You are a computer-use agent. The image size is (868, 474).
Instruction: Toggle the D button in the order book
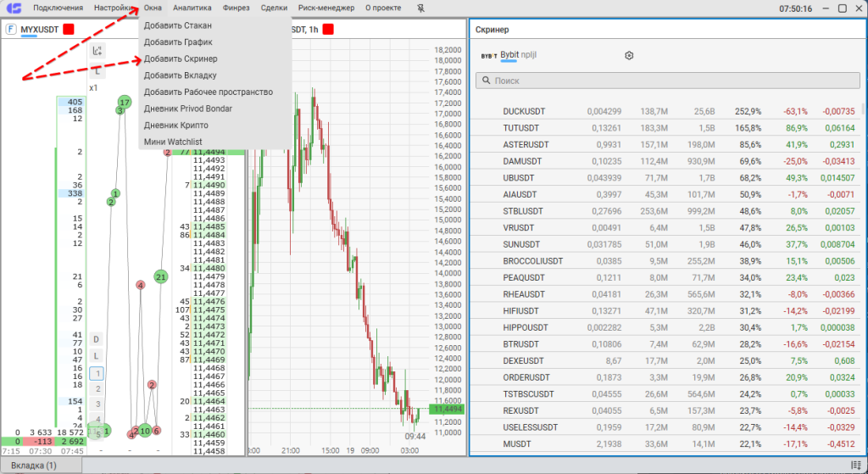(x=97, y=338)
